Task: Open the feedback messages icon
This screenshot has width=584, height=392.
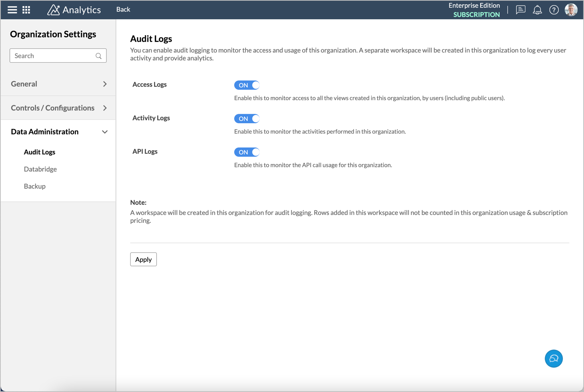Action: tap(521, 10)
